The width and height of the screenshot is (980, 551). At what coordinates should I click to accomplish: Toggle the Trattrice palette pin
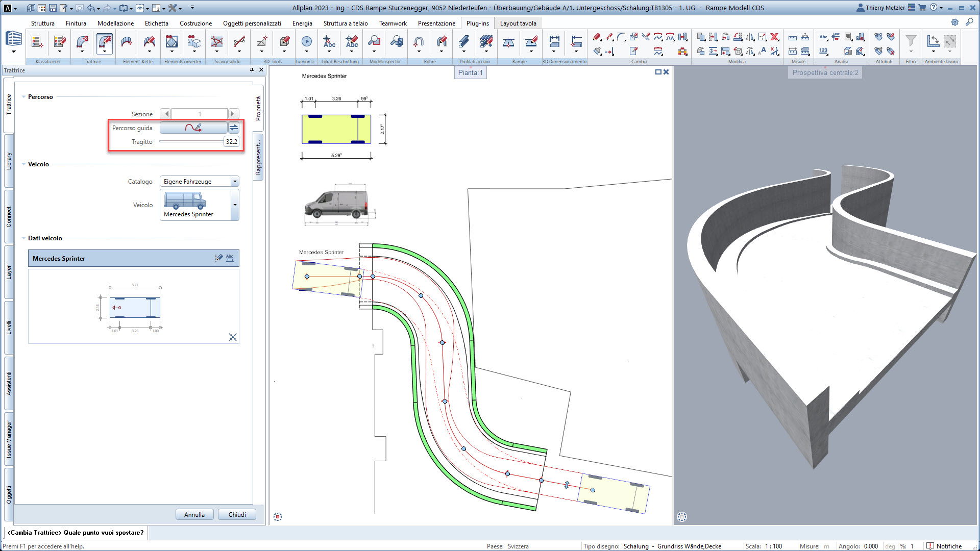[252, 70]
